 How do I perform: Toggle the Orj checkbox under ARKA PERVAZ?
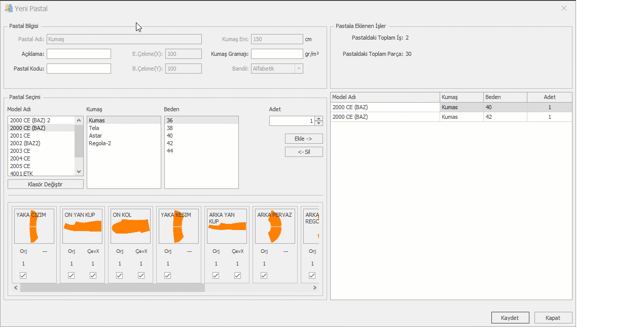[x=264, y=276]
